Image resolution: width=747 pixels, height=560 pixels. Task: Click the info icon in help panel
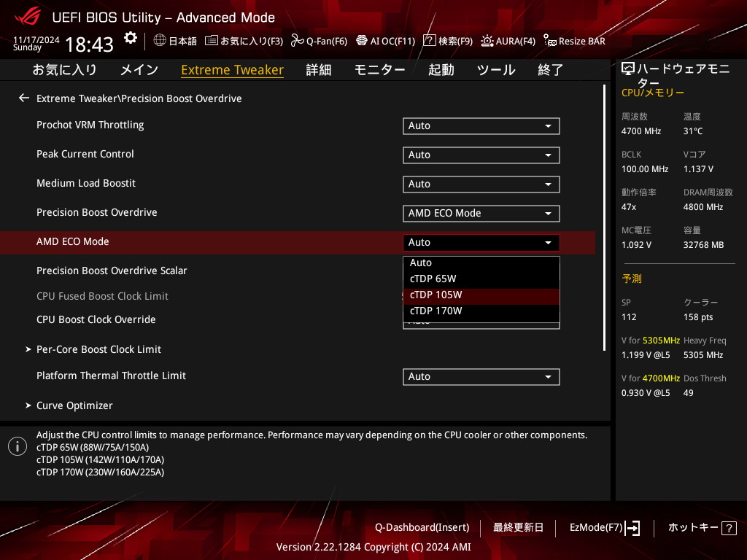pos(18,446)
